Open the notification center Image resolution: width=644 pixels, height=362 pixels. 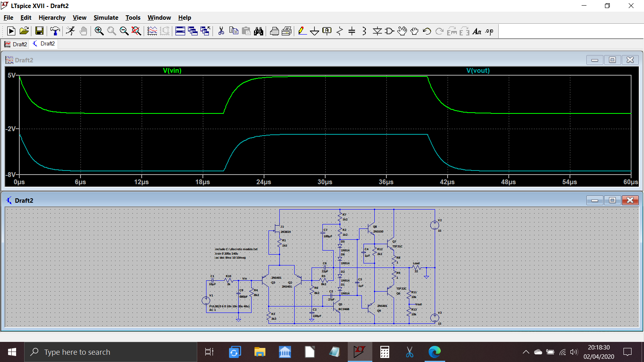(x=627, y=352)
